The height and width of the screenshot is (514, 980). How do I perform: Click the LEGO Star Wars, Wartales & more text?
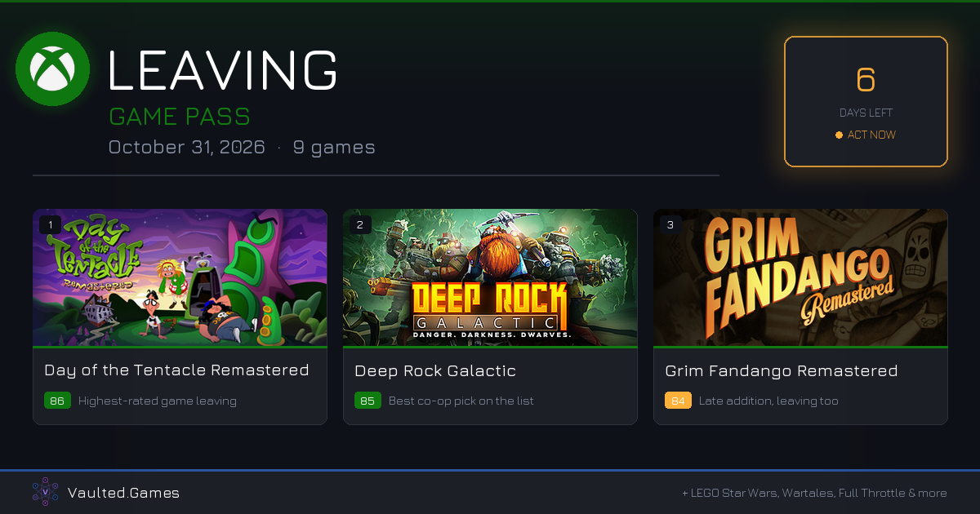pyautogui.click(x=814, y=493)
